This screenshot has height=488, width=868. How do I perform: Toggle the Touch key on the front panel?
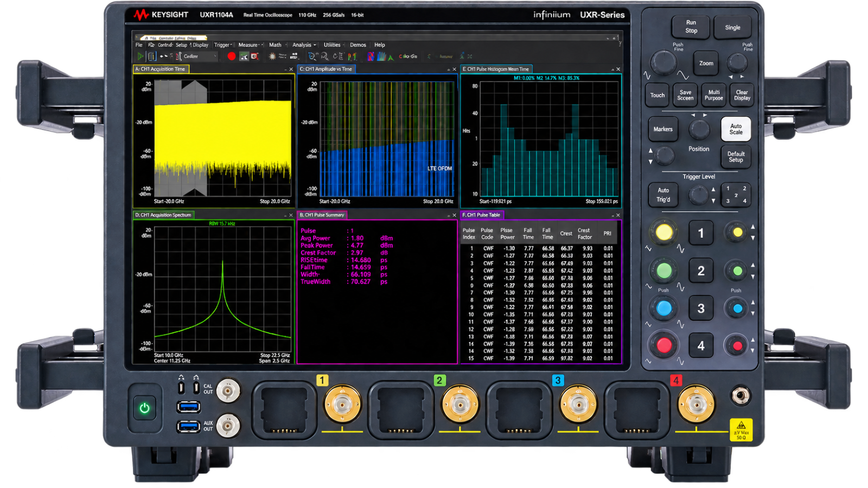click(658, 95)
